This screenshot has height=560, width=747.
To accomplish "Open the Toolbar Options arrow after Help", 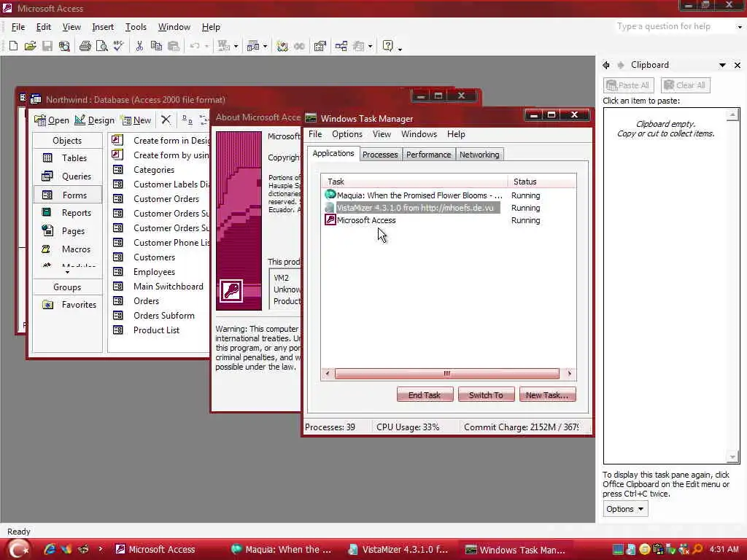I will pyautogui.click(x=400, y=48).
